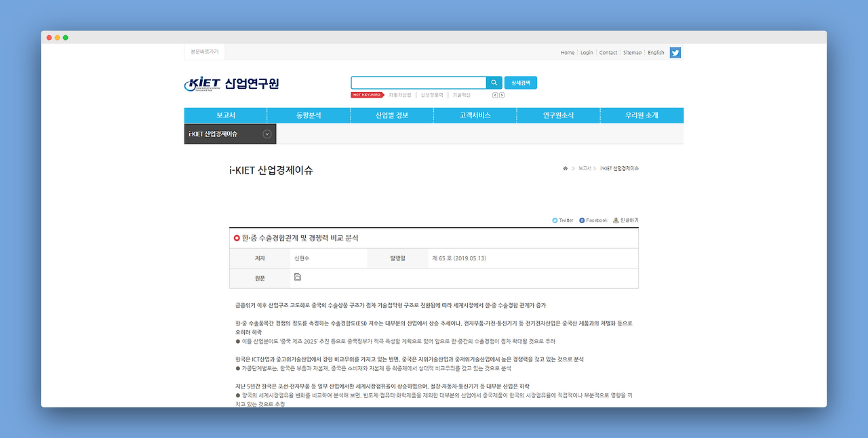The image size is (868, 438).
Task: Go to KIET 산업연구원 logo home
Action: click(231, 84)
